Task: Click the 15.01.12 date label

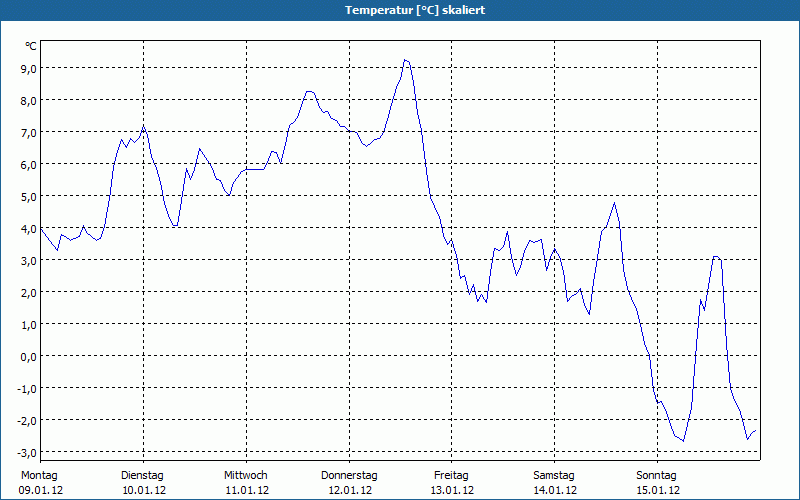Action: point(658,490)
